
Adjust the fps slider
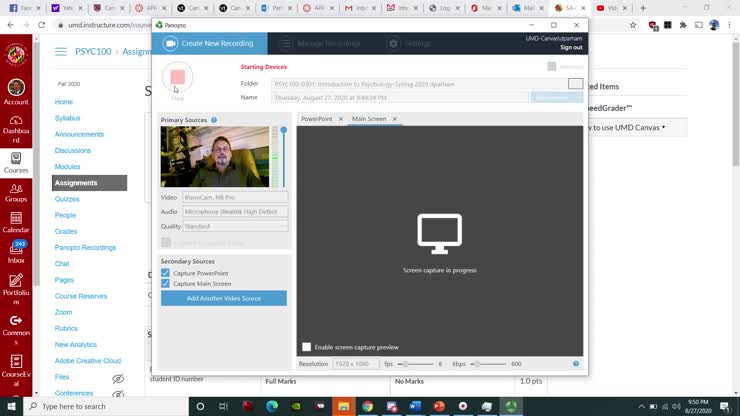pos(403,364)
